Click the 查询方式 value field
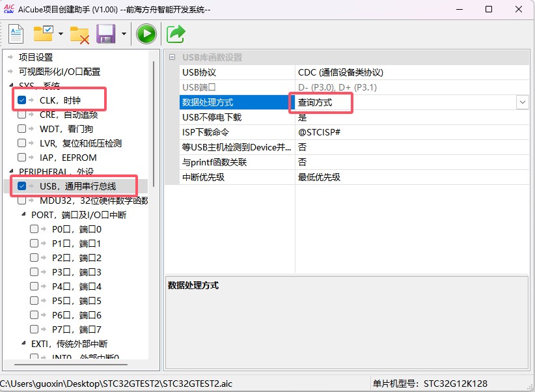The height and width of the screenshot is (392, 535). coord(405,102)
